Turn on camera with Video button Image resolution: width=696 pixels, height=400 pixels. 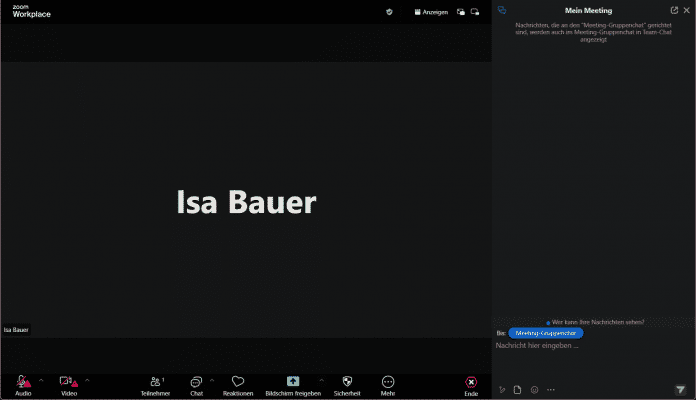68,383
